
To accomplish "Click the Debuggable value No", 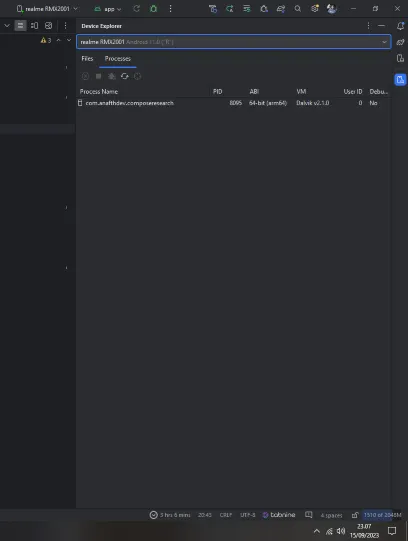I will pyautogui.click(x=373, y=103).
